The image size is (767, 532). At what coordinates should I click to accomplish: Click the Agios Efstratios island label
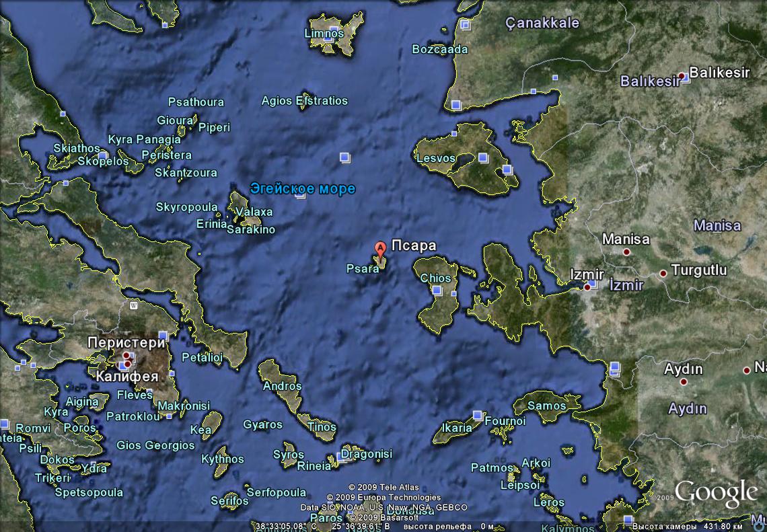point(304,101)
